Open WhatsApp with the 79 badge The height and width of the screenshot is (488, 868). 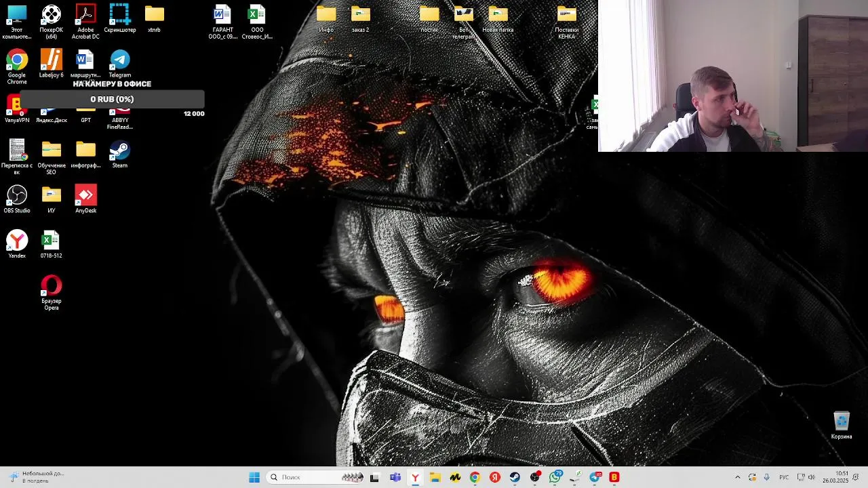click(555, 477)
